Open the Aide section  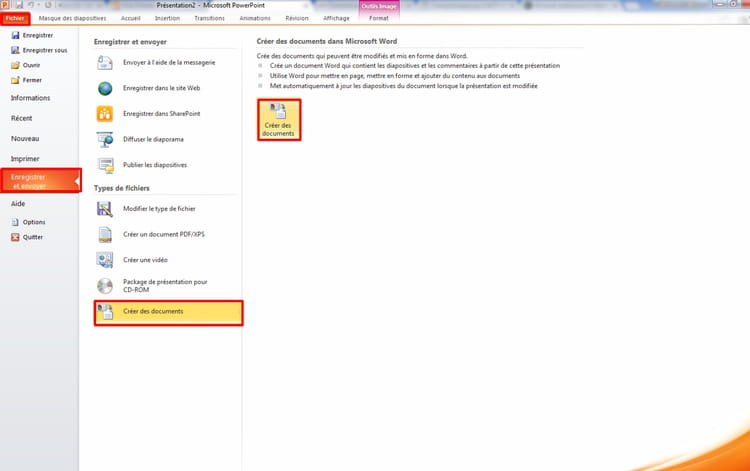tap(18, 204)
